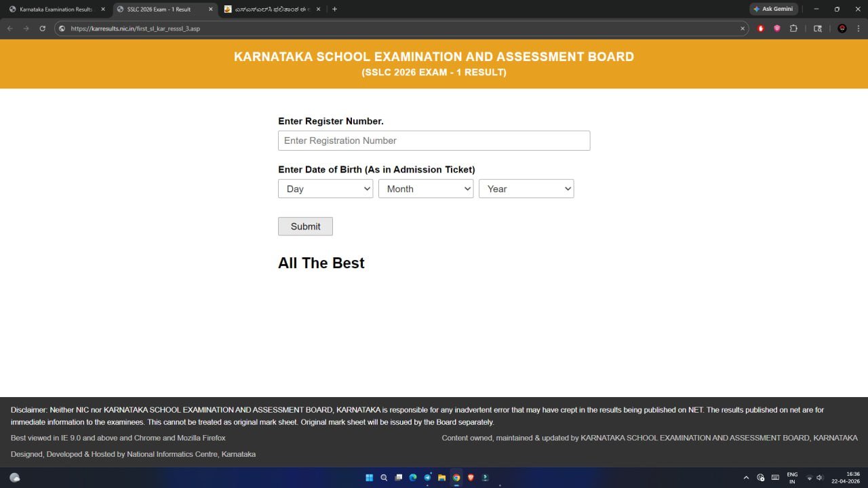The height and width of the screenshot is (488, 868).
Task: Open Chrome's three-dot menu
Action: pos(858,29)
